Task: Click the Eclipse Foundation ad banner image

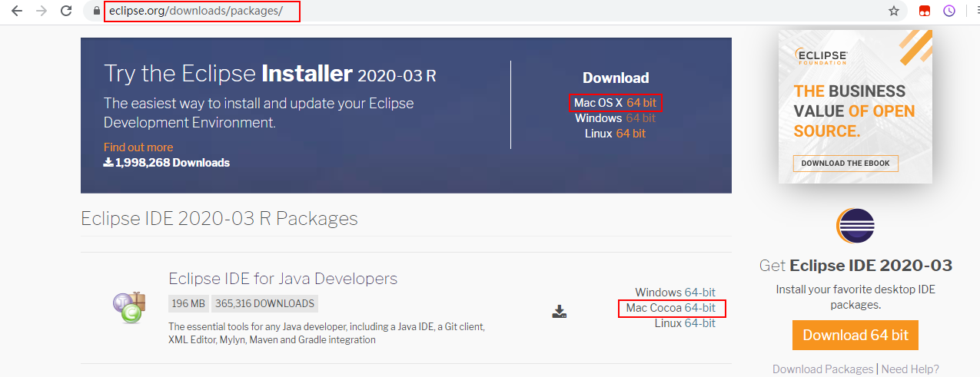Action: pos(855,107)
